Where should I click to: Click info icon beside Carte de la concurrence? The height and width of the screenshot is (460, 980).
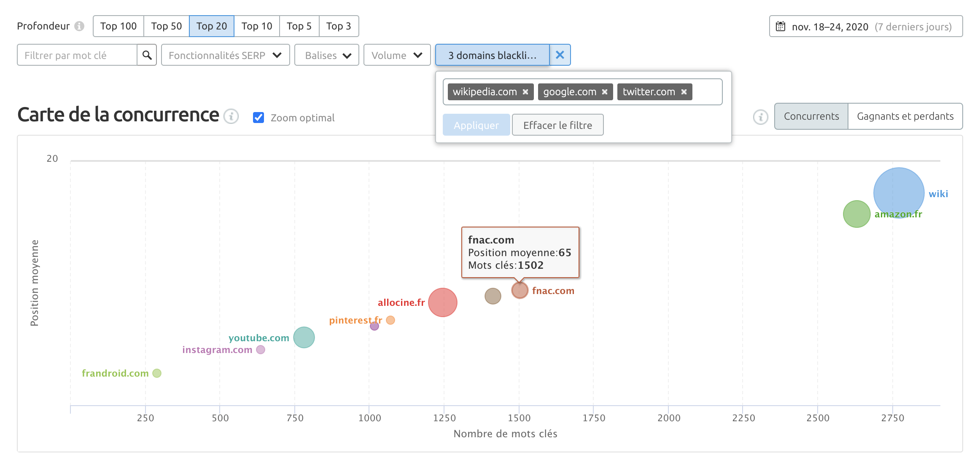pyautogui.click(x=231, y=116)
